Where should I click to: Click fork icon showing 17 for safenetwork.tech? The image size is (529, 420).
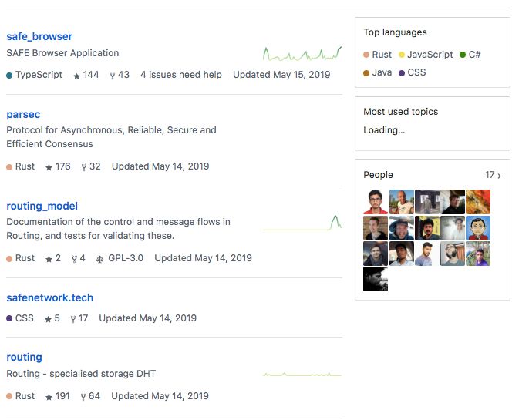coord(72,319)
